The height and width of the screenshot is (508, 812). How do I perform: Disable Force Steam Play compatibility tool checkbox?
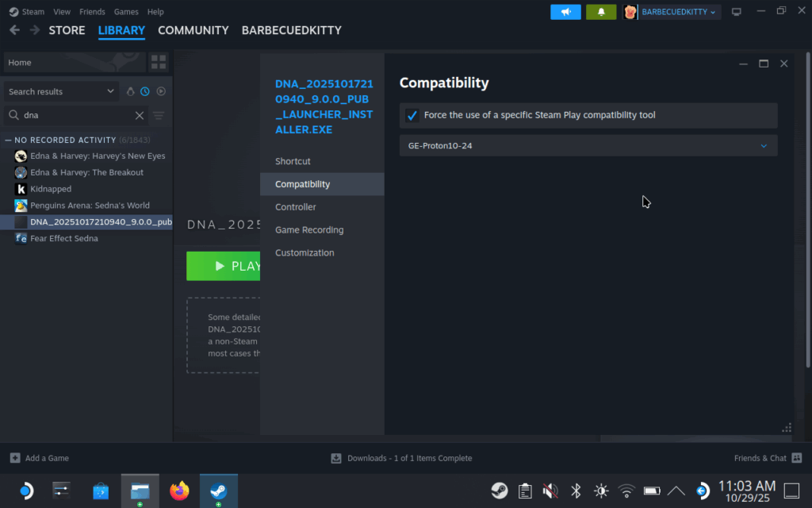(x=412, y=116)
